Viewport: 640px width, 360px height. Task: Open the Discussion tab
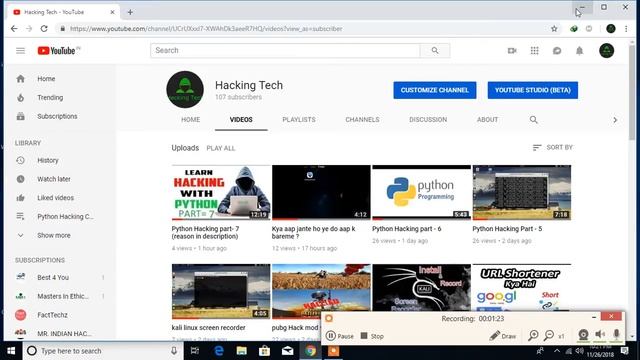tap(428, 120)
